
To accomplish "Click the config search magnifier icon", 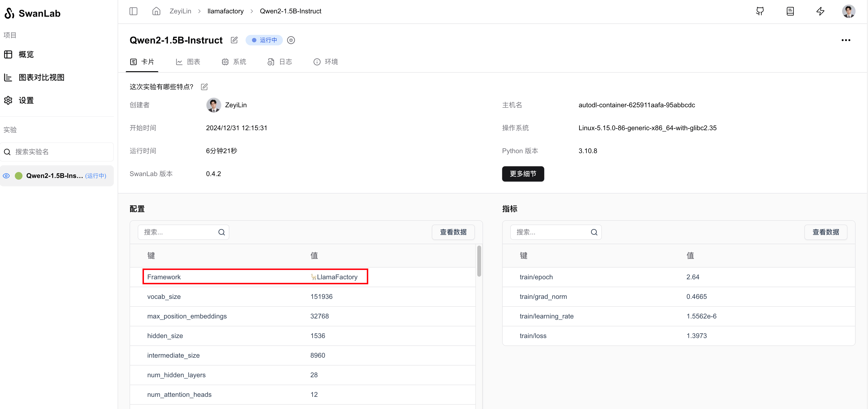I will coord(221,232).
